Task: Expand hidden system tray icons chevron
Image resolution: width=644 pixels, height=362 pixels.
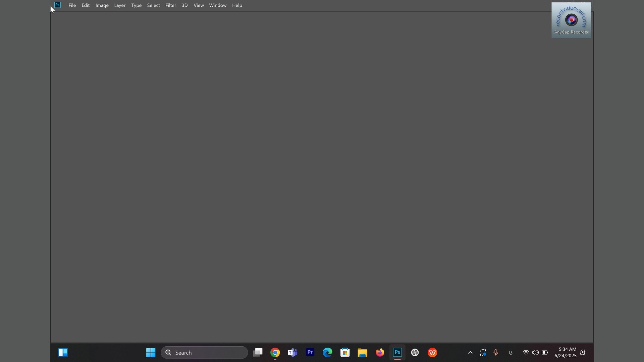Action: (x=470, y=353)
